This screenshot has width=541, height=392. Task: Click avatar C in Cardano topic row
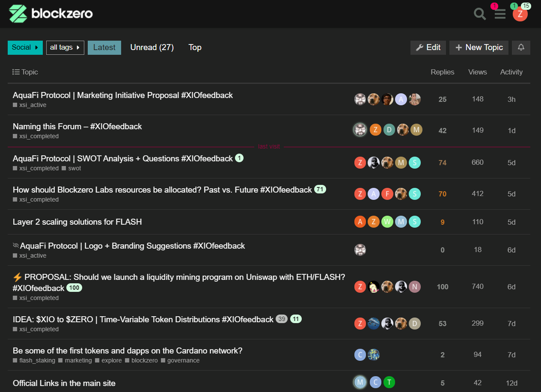click(x=360, y=355)
